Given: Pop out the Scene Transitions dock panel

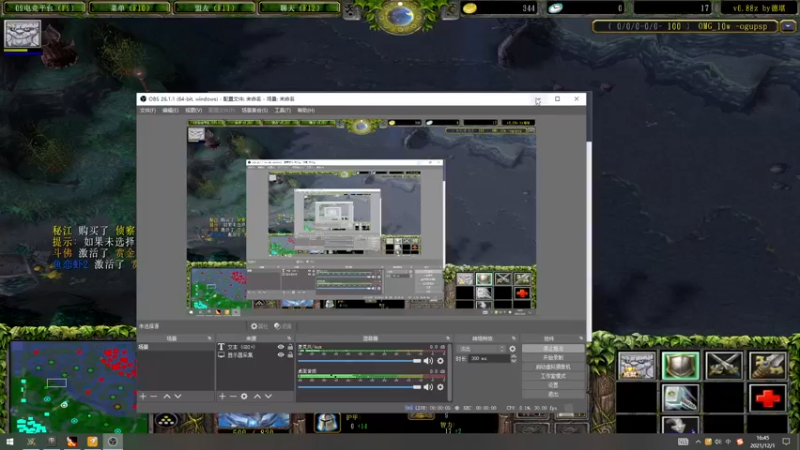Looking at the screenshot, I should pos(514,338).
